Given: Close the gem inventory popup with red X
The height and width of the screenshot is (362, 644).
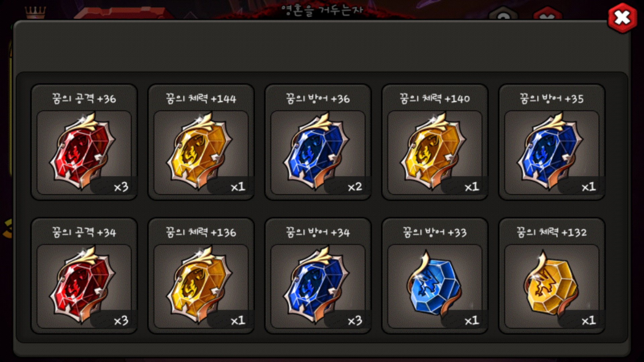Looking at the screenshot, I should 623,18.
